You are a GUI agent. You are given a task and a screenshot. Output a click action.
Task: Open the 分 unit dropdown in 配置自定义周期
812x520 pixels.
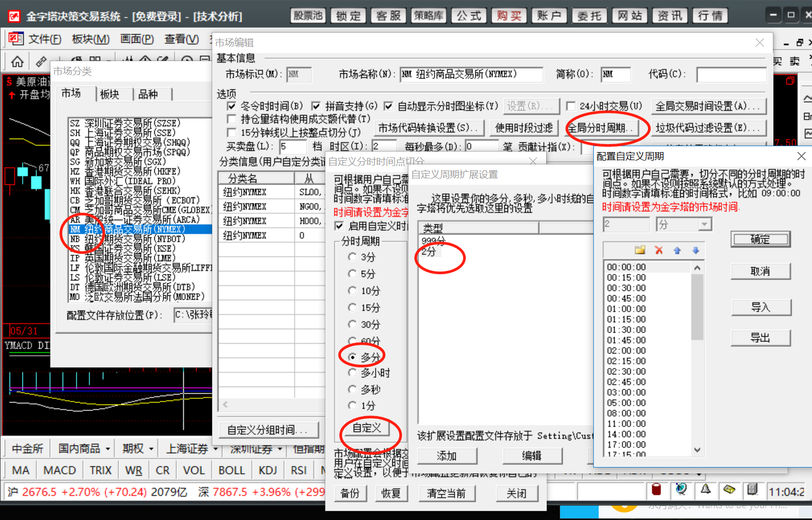[705, 224]
